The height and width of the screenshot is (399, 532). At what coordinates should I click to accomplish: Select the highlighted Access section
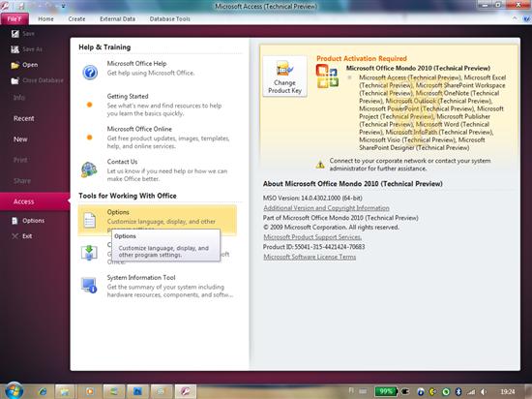(35, 201)
